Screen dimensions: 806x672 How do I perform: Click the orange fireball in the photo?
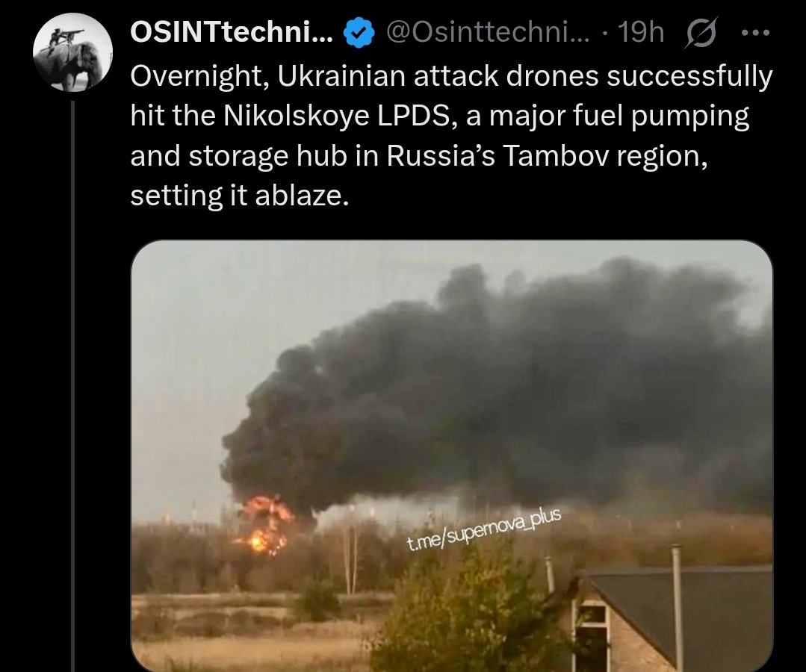pyautogui.click(x=264, y=525)
